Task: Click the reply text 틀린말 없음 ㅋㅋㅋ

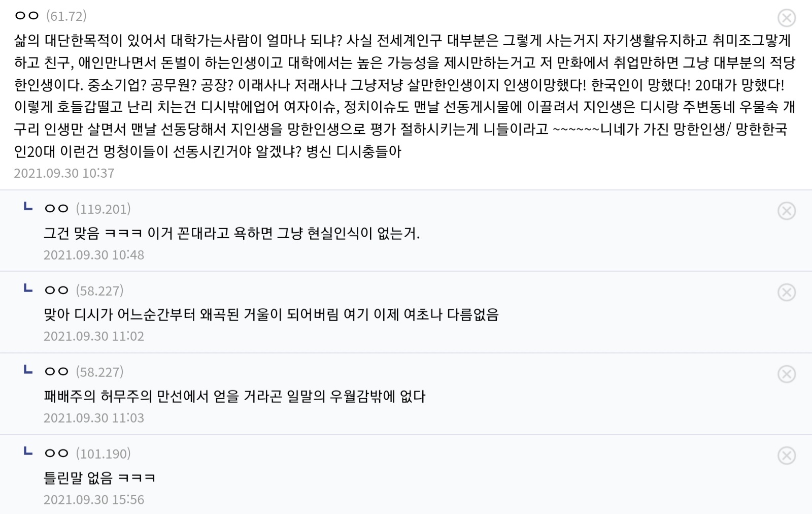Action: click(99, 477)
